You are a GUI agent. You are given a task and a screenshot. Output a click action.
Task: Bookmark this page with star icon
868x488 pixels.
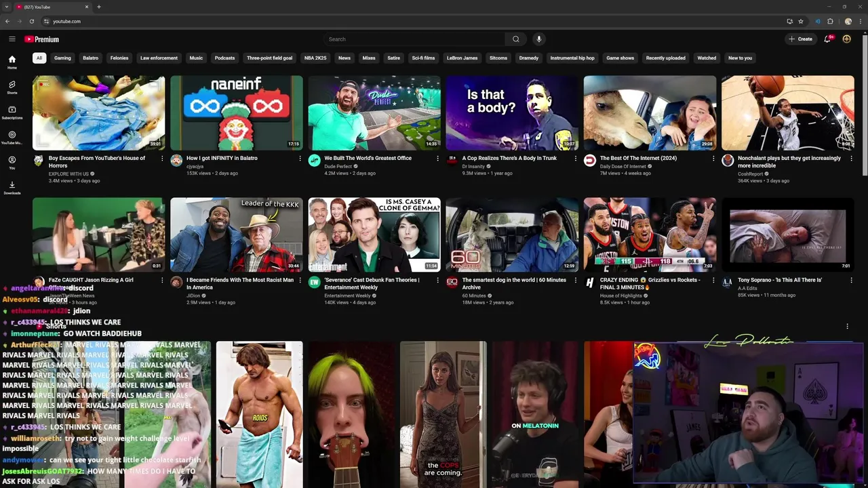pyautogui.click(x=801, y=21)
